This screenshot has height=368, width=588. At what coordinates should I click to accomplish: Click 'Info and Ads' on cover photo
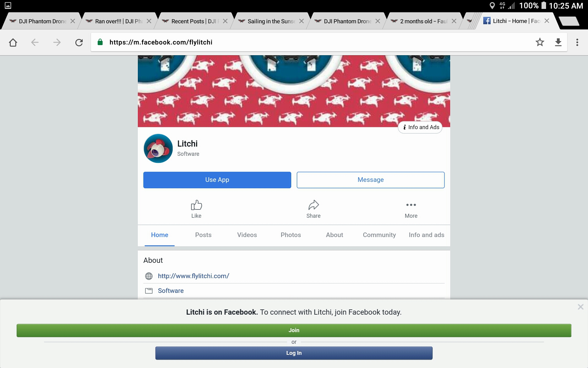(420, 127)
